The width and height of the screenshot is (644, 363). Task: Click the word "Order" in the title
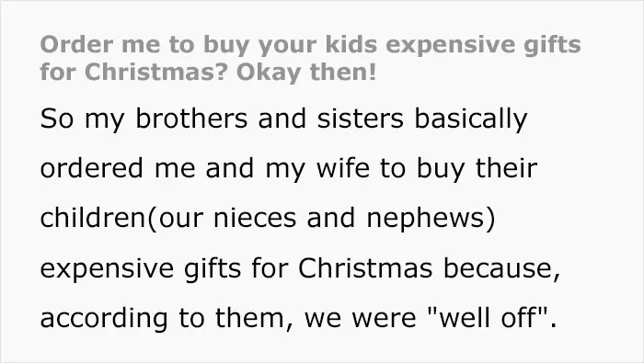76,44
